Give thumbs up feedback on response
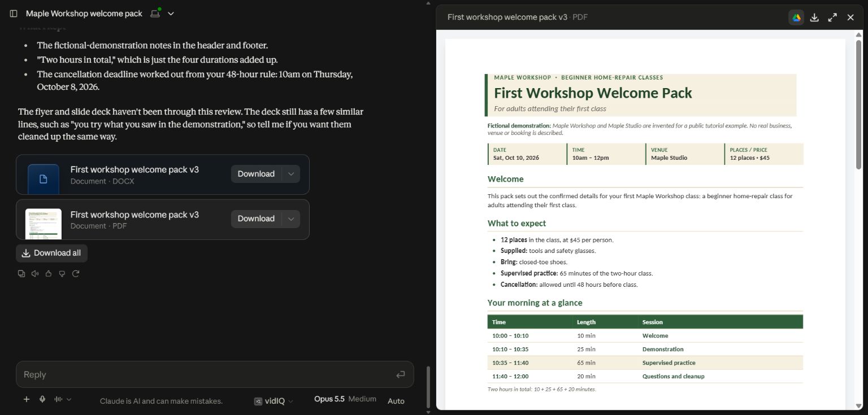The width and height of the screenshot is (868, 415). [x=49, y=273]
